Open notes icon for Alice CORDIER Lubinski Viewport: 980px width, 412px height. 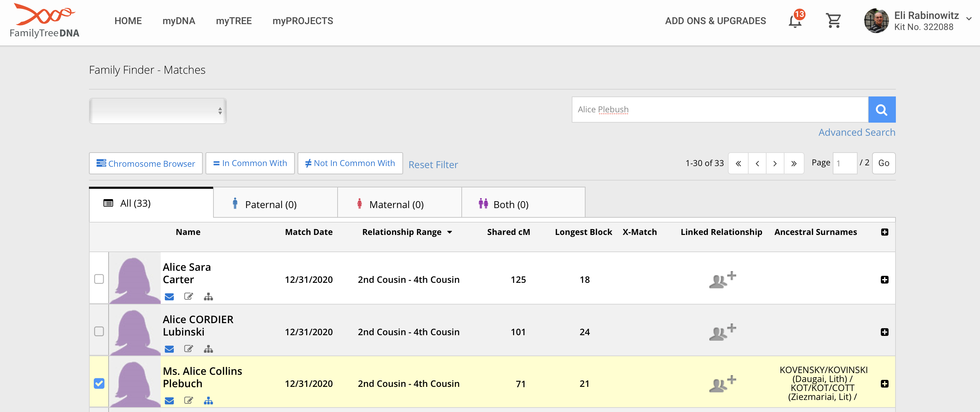pyautogui.click(x=188, y=349)
